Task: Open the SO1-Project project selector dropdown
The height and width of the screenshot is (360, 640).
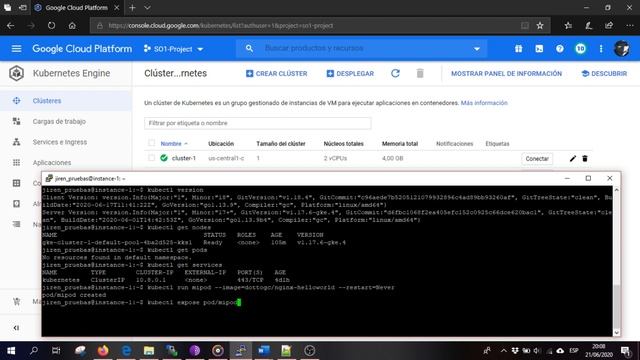Action: [x=173, y=49]
